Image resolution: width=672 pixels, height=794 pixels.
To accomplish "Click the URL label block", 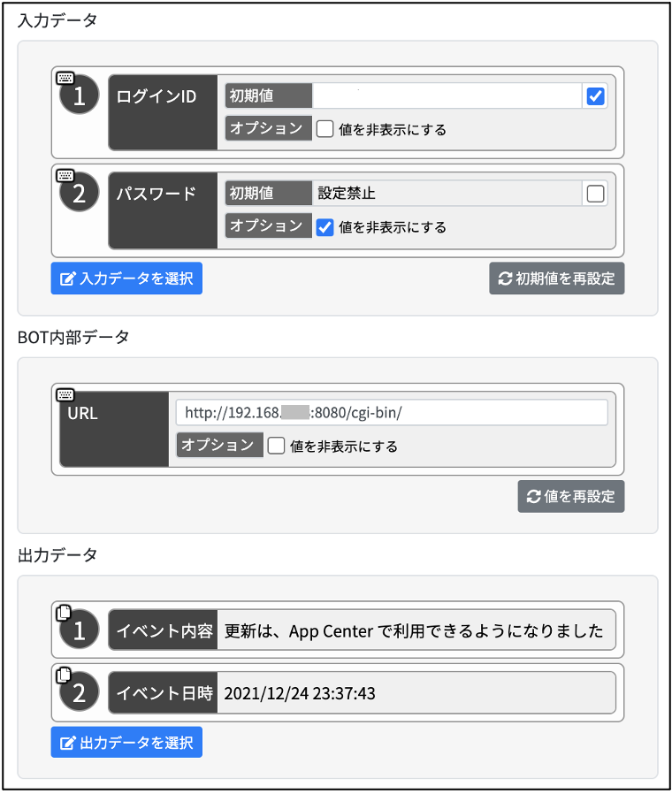I will (114, 429).
